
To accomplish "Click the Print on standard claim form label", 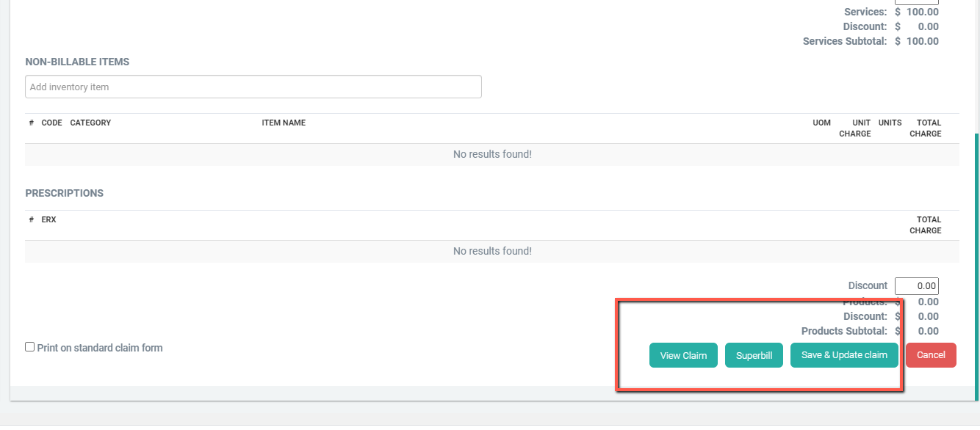I will (x=100, y=348).
